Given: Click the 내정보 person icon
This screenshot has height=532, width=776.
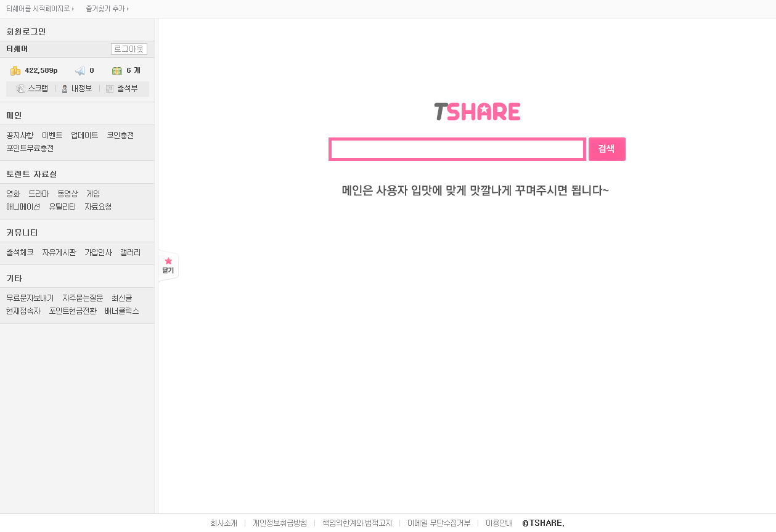Looking at the screenshot, I should pos(65,89).
